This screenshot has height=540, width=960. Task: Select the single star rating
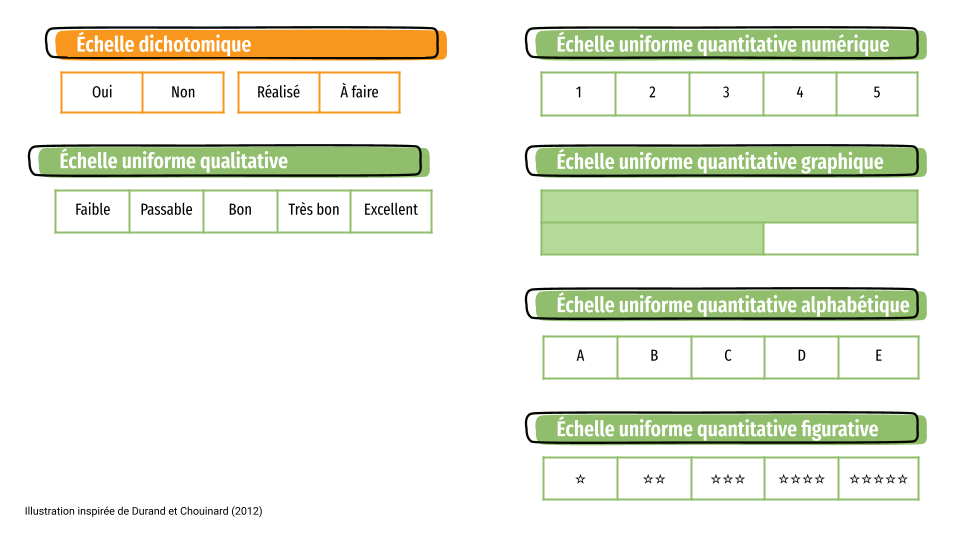coord(580,479)
